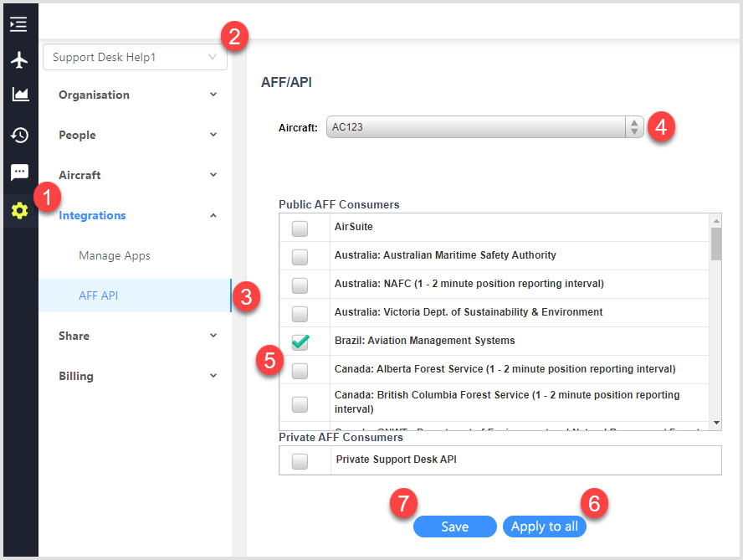Open the Aircraft AC123 selector
This screenshot has height=560, width=743.
coord(484,127)
